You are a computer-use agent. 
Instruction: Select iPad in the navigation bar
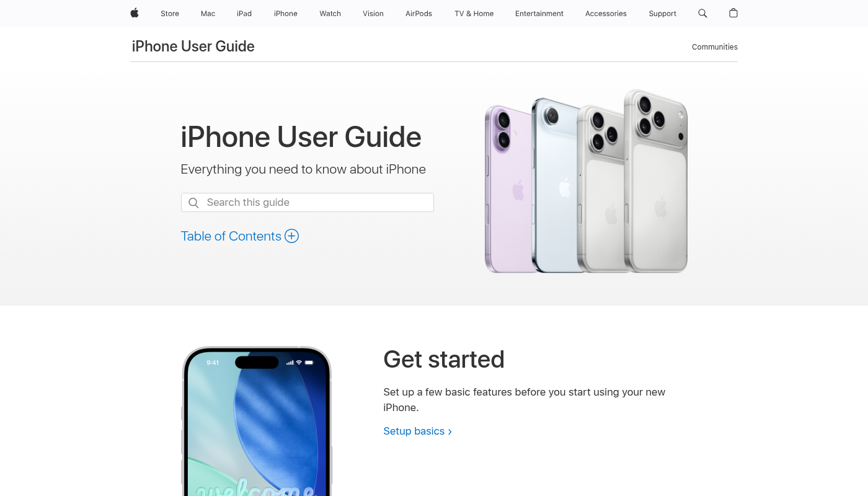tap(244, 14)
